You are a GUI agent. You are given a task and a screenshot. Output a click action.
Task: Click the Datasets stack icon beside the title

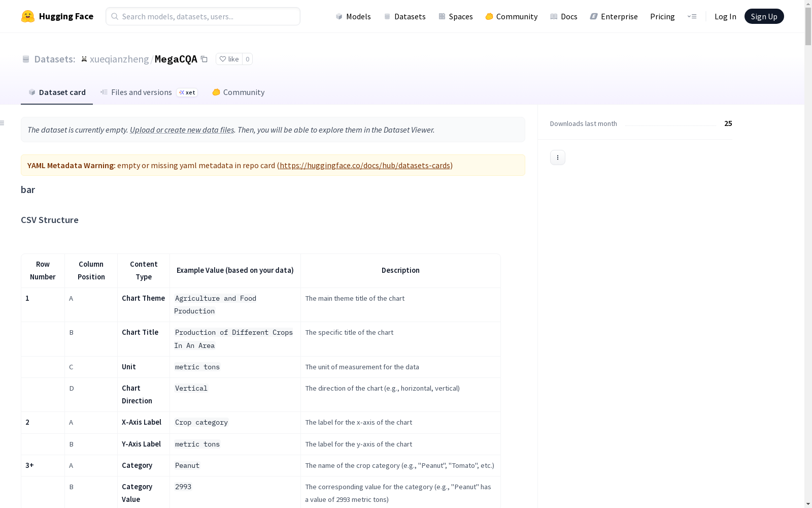[26, 59]
